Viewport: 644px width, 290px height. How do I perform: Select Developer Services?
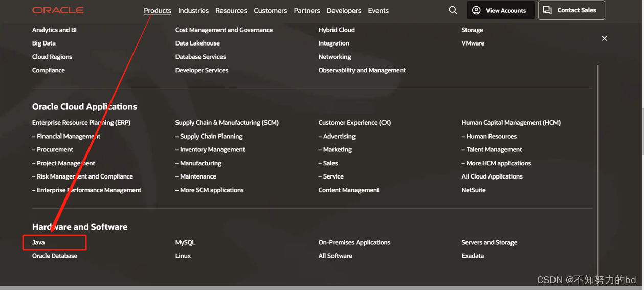coord(202,70)
